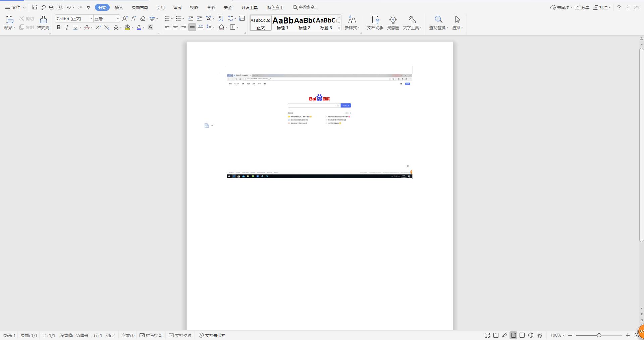Click the Undo arrow icon

click(68, 7)
